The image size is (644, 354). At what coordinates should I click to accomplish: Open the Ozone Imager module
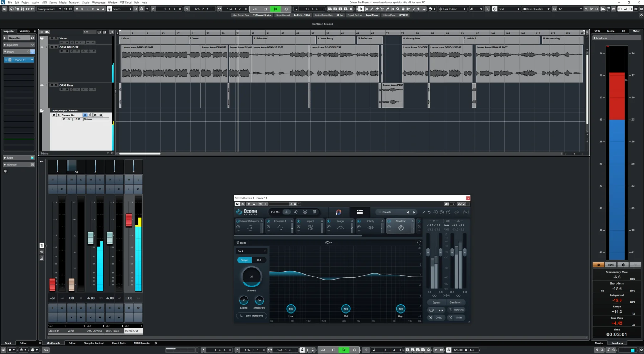[x=340, y=226]
